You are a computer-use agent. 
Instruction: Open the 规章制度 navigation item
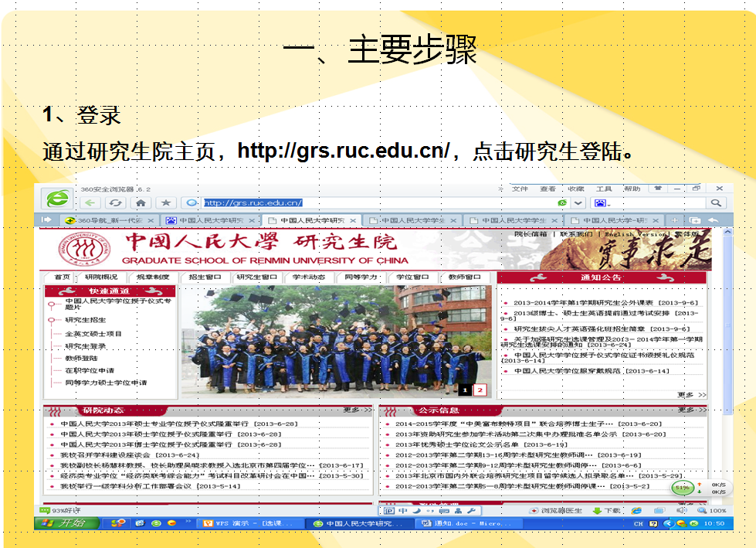(153, 277)
